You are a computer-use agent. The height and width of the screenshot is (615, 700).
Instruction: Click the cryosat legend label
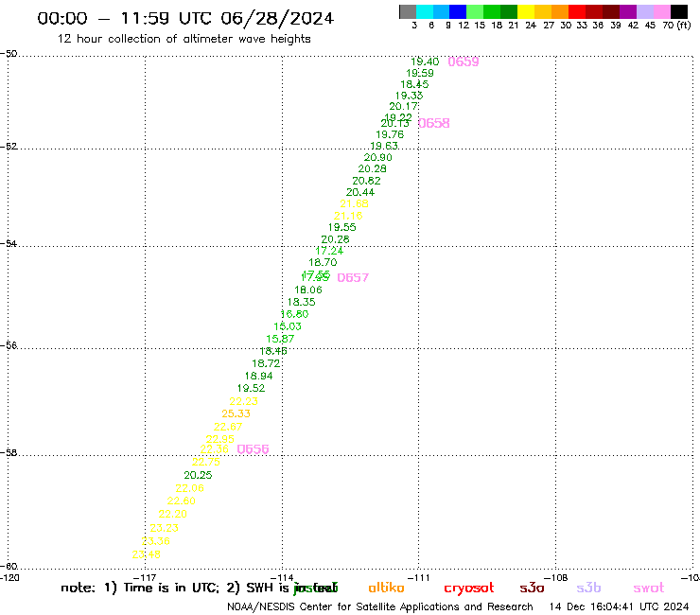click(469, 589)
